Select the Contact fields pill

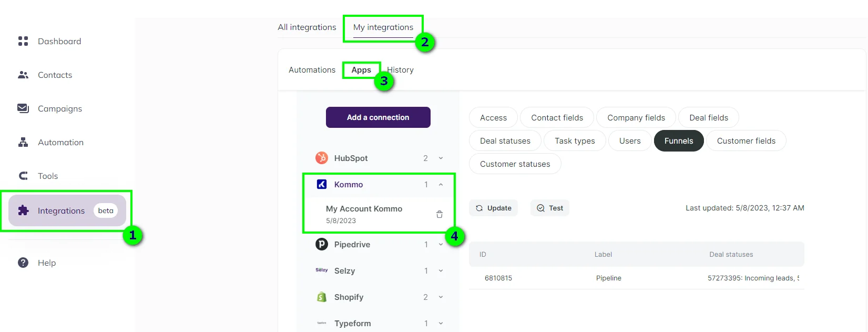pos(557,118)
